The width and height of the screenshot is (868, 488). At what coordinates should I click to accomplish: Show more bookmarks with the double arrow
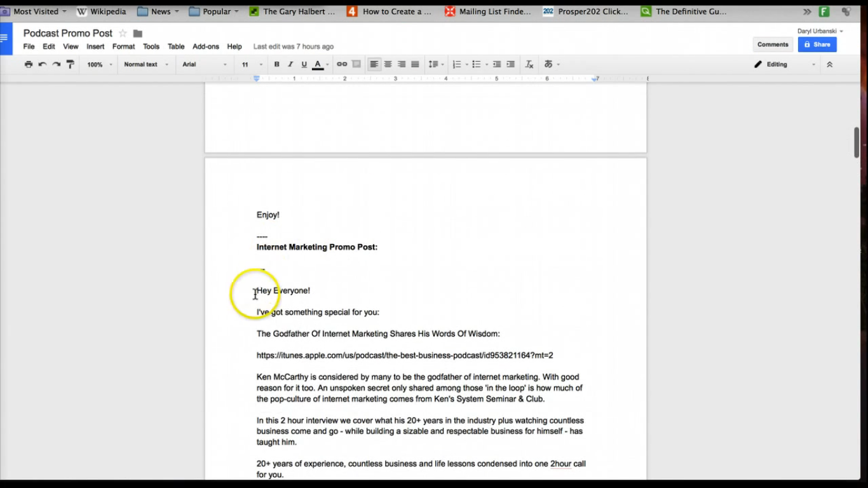(807, 11)
